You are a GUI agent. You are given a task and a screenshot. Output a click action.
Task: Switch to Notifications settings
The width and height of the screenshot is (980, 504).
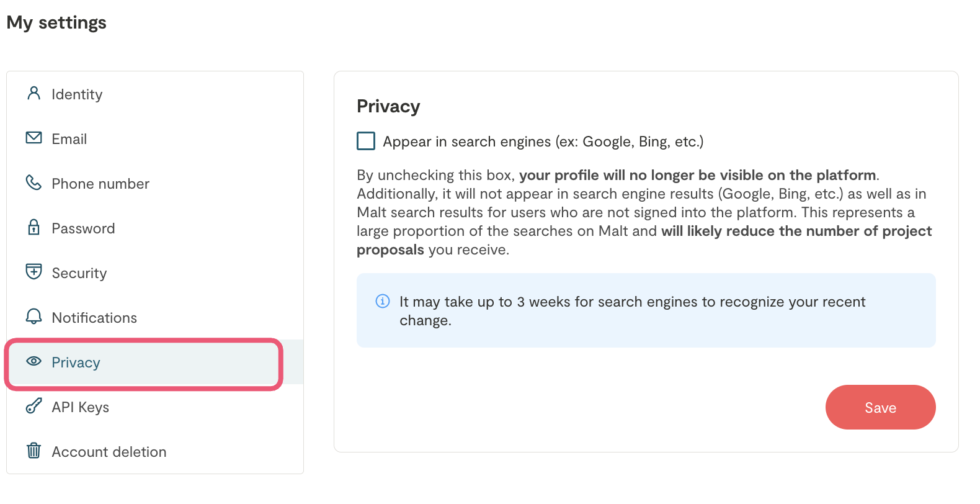[x=94, y=318]
